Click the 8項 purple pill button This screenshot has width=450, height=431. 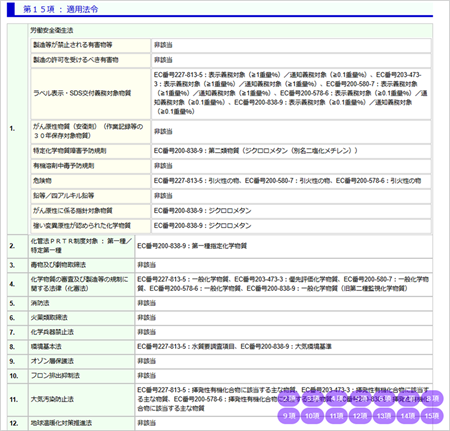[x=432, y=399]
